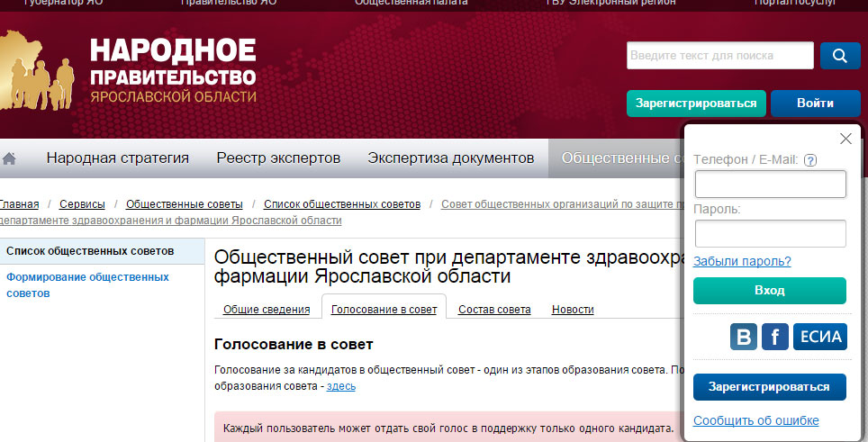The width and height of the screenshot is (868, 442).
Task: Open the Реестр экспертов menu item
Action: point(278,158)
